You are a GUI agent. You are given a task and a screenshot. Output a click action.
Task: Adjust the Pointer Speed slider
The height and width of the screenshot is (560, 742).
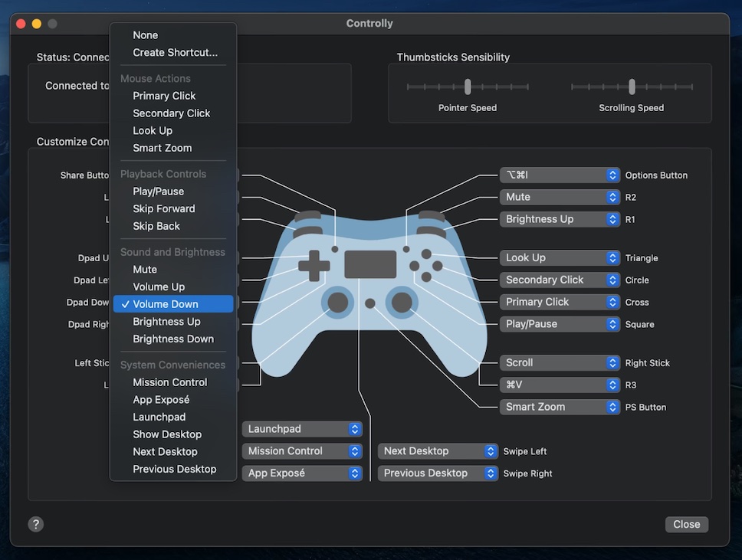coord(468,87)
